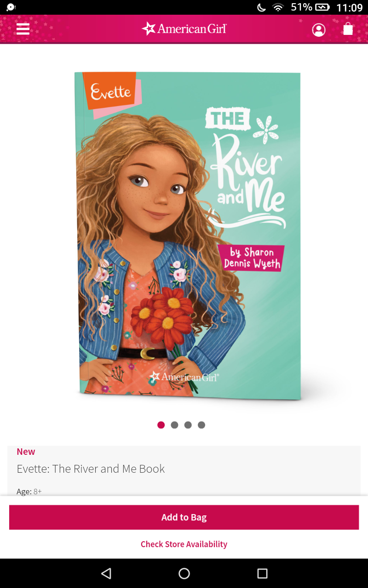Screen dimensions: 368x588
Task: Switch to the second image dot
Action: click(174, 425)
